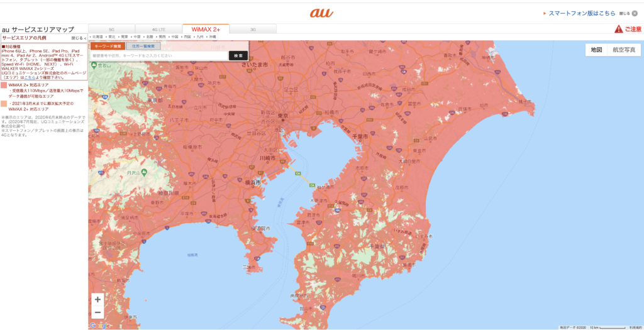Image resolution: width=644 pixels, height=330 pixels.
Task: Jump to the 中部 region
Action: 136,37
